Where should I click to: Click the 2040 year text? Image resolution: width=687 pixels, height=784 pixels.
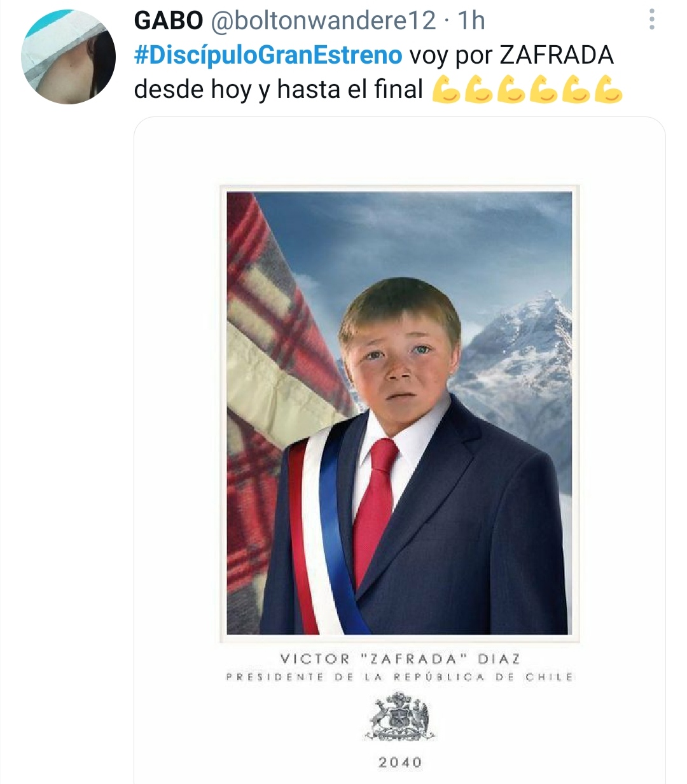400,762
